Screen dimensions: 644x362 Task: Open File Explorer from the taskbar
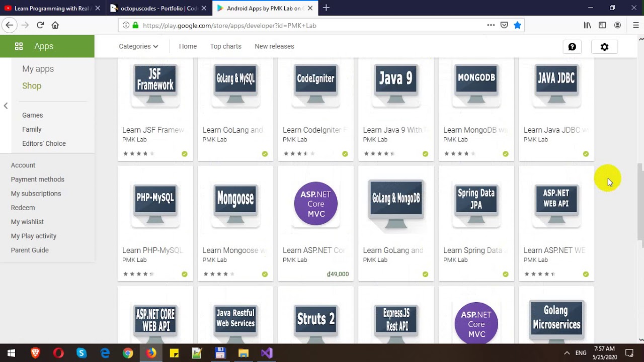244,353
